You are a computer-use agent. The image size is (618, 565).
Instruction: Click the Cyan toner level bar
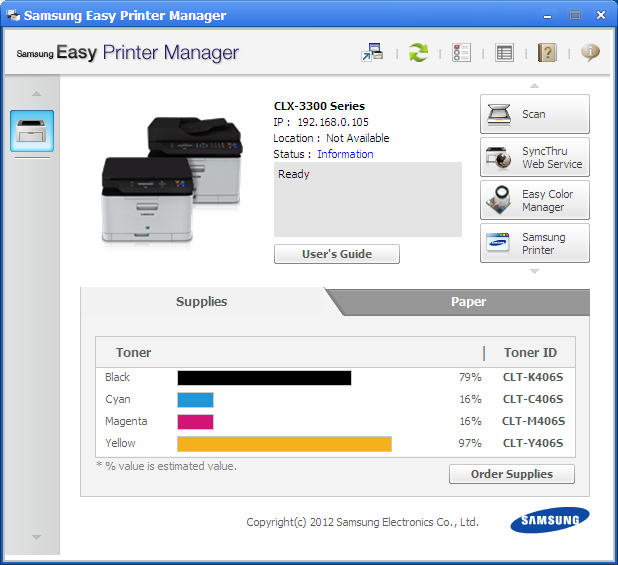pyautogui.click(x=195, y=400)
